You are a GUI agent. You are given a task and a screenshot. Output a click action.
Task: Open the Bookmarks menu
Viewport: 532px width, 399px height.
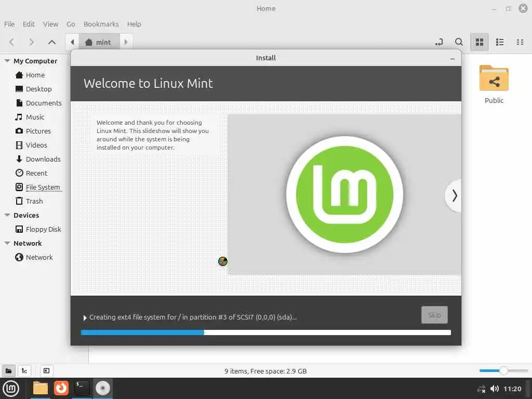pos(101,24)
